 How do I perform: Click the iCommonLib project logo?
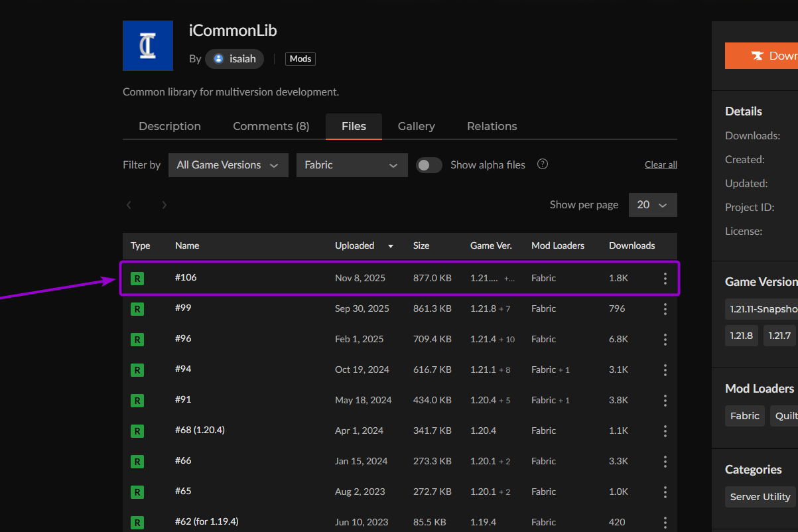point(148,46)
